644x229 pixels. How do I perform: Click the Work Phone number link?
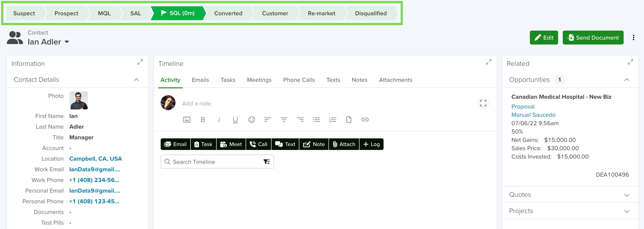coord(94,180)
